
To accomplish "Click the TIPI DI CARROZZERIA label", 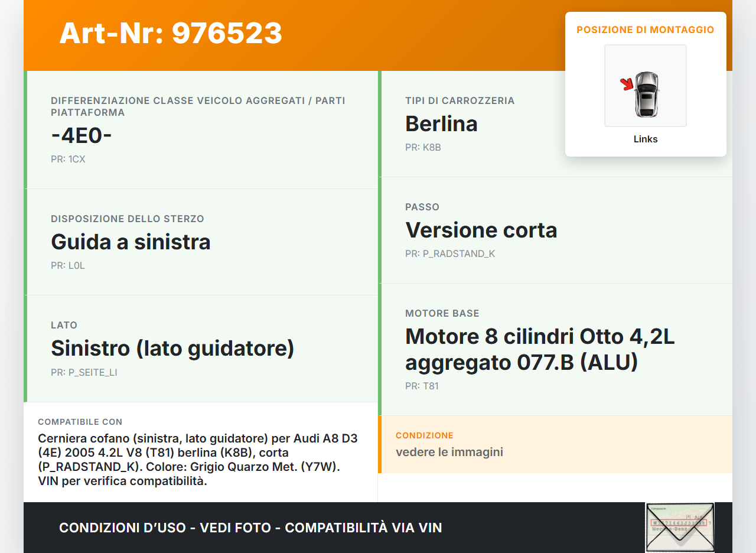I will click(x=460, y=100).
